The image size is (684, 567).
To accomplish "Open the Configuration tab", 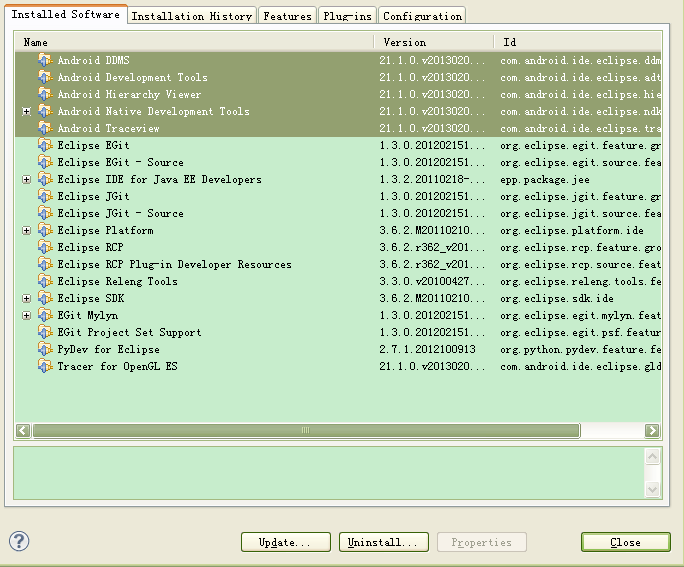I will coord(422,16).
